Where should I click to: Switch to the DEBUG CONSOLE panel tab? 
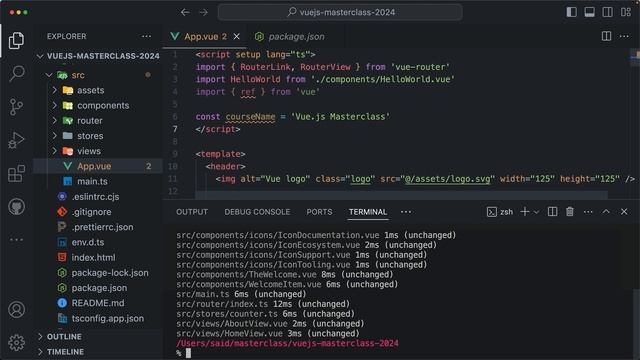click(x=257, y=212)
